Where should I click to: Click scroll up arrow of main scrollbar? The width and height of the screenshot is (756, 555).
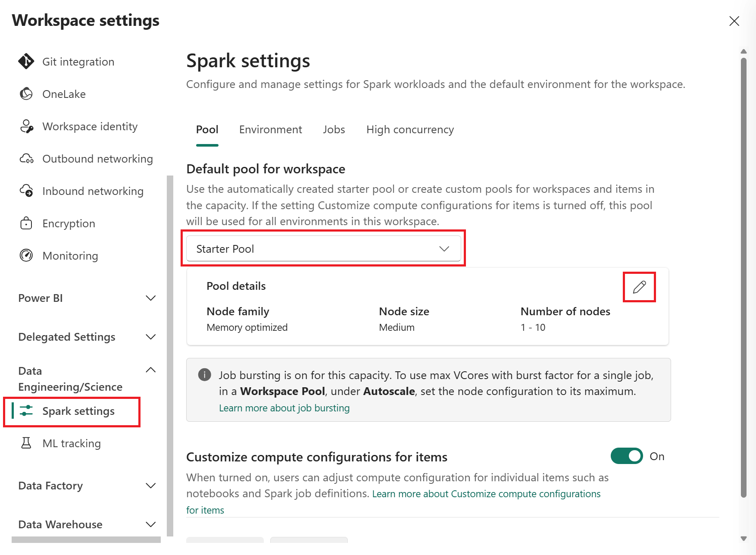tap(744, 51)
